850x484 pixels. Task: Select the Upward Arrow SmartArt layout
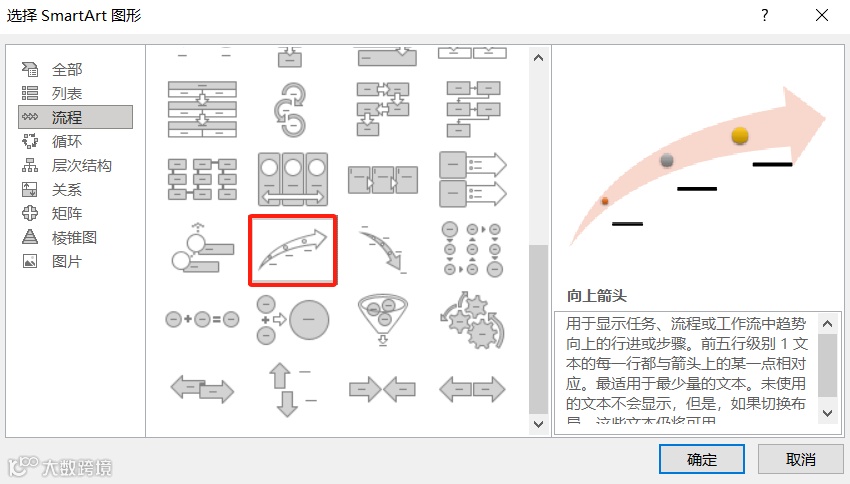(293, 250)
